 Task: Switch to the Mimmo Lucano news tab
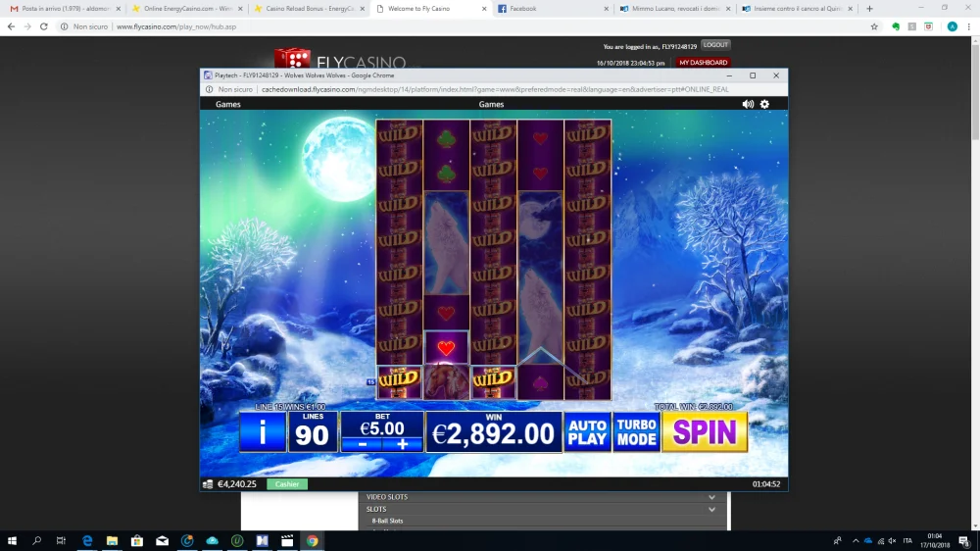[x=674, y=9]
